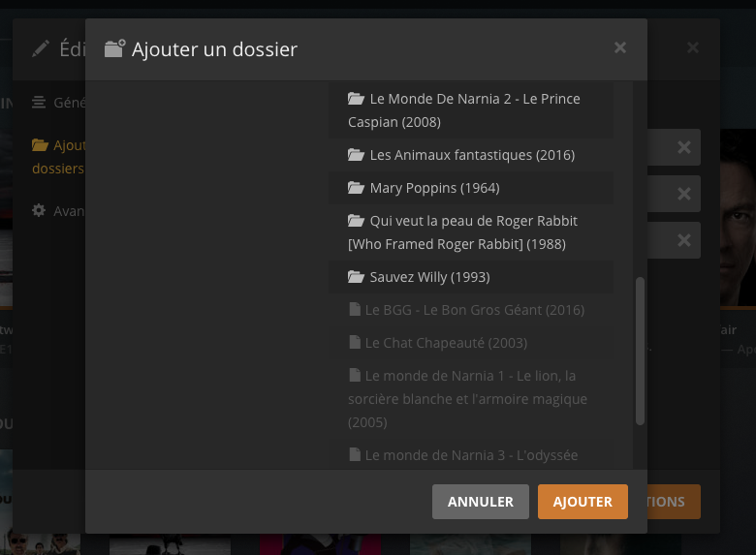Click folder icon beside Les Animaux fantastiques
The height and width of the screenshot is (555, 756).
[356, 155]
